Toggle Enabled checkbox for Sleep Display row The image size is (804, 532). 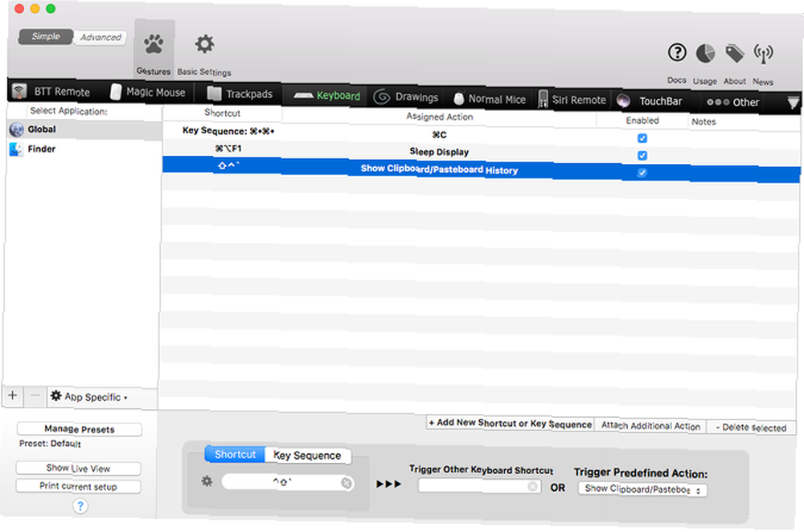642,155
